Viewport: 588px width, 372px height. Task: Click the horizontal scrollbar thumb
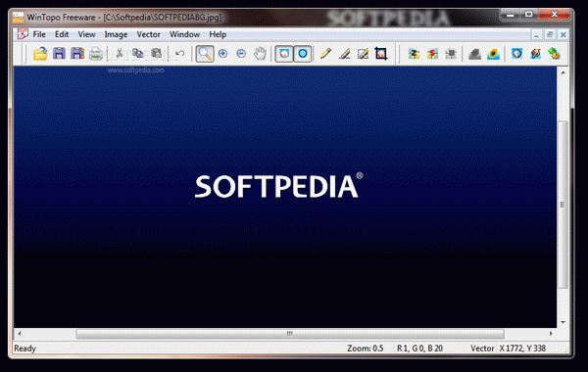pos(290,334)
